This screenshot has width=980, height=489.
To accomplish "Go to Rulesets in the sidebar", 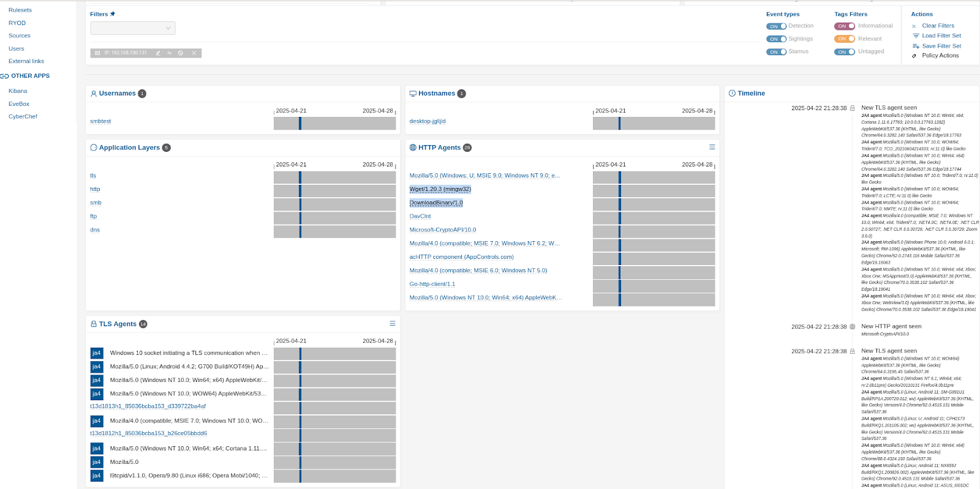I will [x=20, y=10].
